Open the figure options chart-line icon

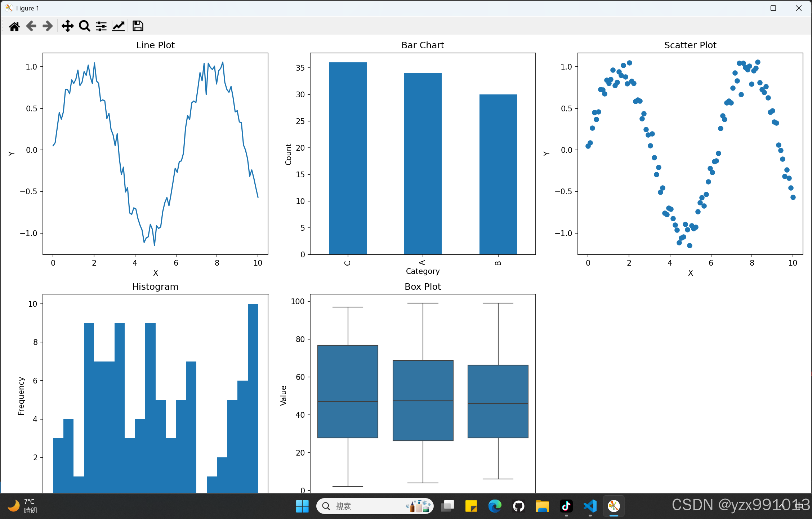point(118,26)
